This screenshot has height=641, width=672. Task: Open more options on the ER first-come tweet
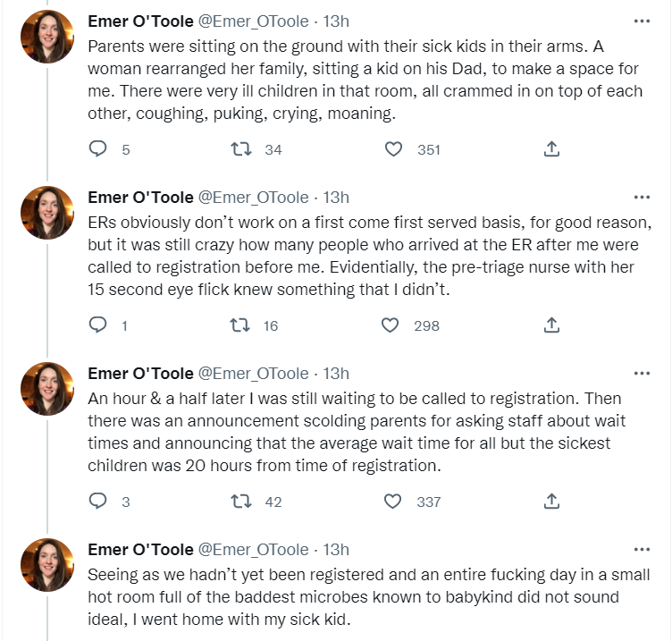point(642,197)
